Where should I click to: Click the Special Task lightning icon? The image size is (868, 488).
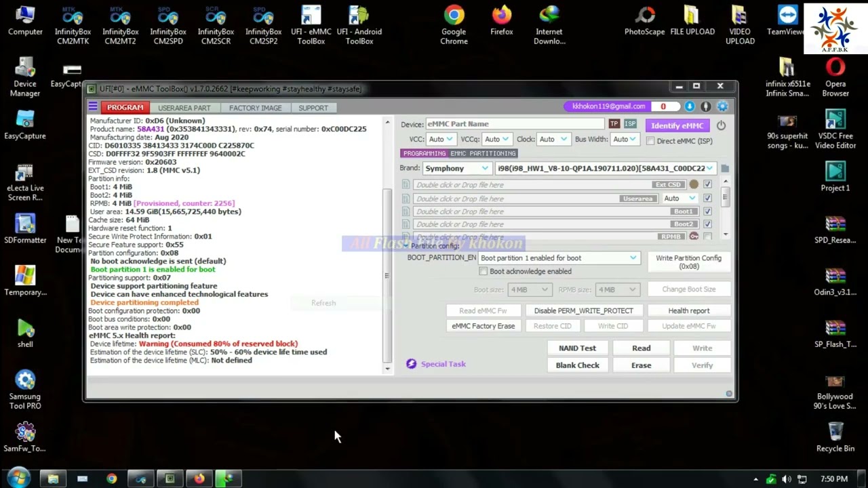click(x=411, y=364)
